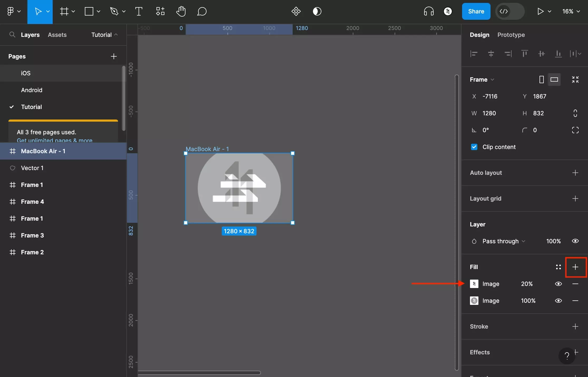Click the Text tool in toolbar

139,11
